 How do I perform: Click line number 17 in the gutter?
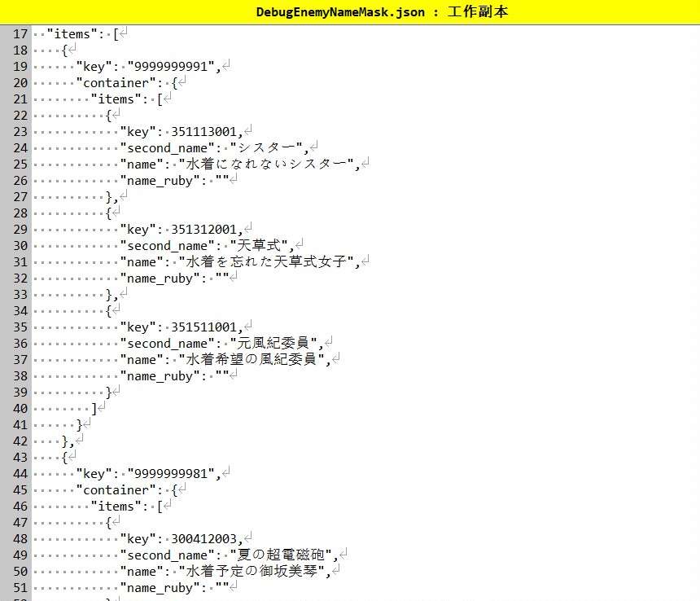point(20,34)
